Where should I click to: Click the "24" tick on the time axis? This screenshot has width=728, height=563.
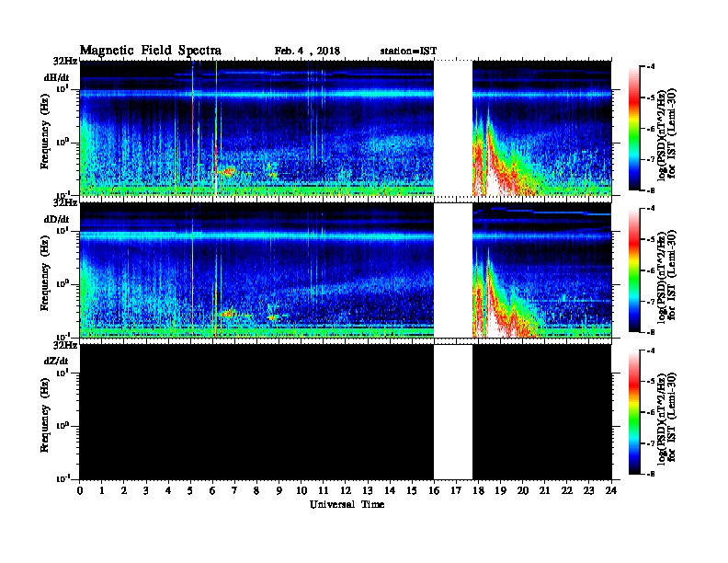(x=610, y=490)
